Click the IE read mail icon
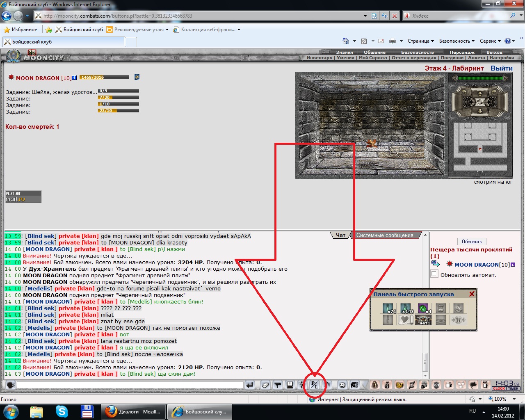The height and width of the screenshot is (420, 525). pos(381,41)
